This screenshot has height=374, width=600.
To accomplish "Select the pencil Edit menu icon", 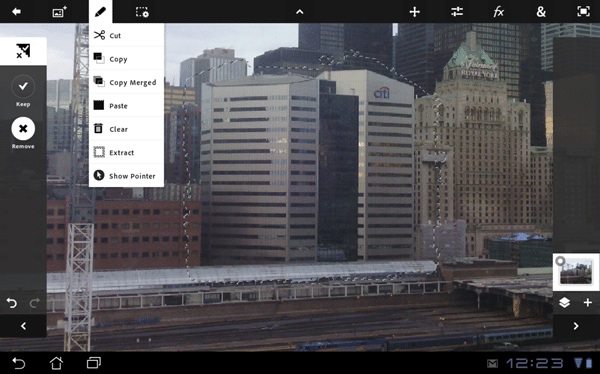I will tap(100, 12).
